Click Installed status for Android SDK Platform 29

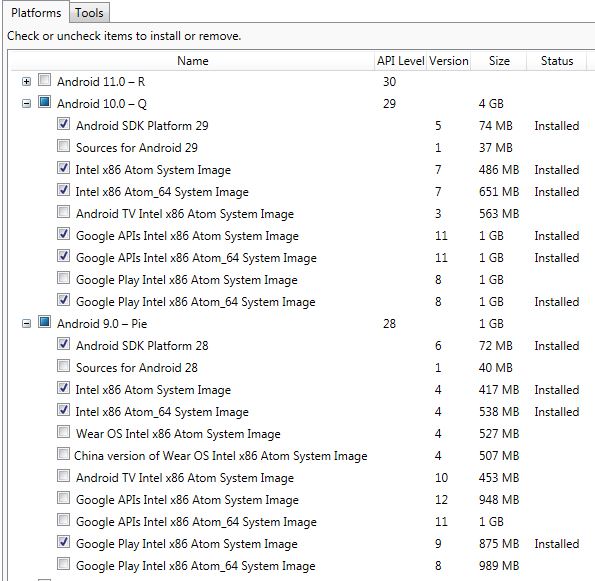(x=557, y=126)
